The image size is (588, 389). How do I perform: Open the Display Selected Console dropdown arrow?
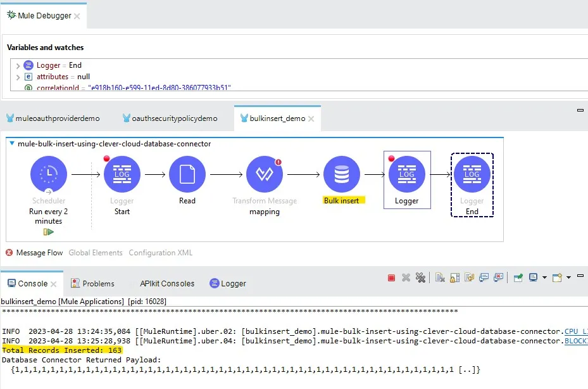pyautogui.click(x=544, y=278)
